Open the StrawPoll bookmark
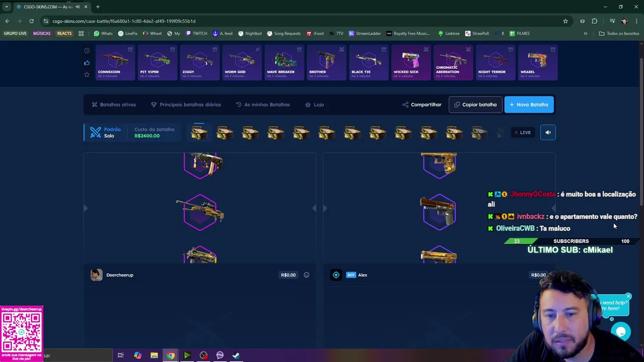This screenshot has width=644, height=362. click(477, 34)
